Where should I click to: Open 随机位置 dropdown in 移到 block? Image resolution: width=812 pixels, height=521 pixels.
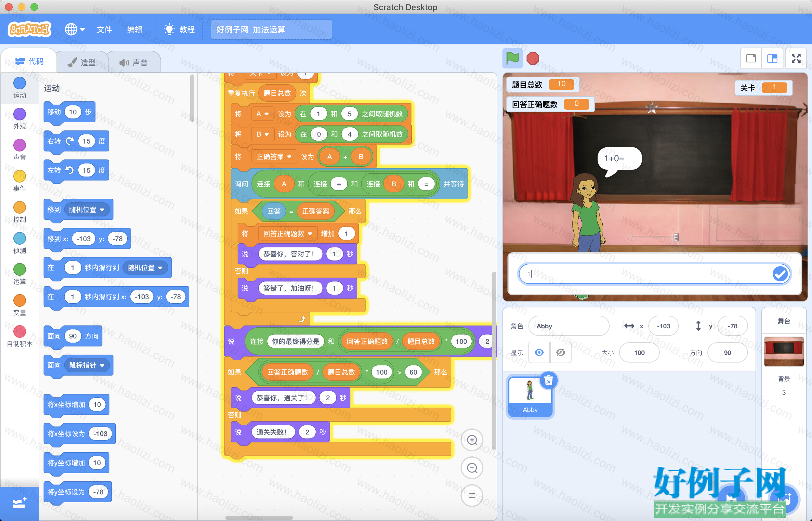pos(87,209)
